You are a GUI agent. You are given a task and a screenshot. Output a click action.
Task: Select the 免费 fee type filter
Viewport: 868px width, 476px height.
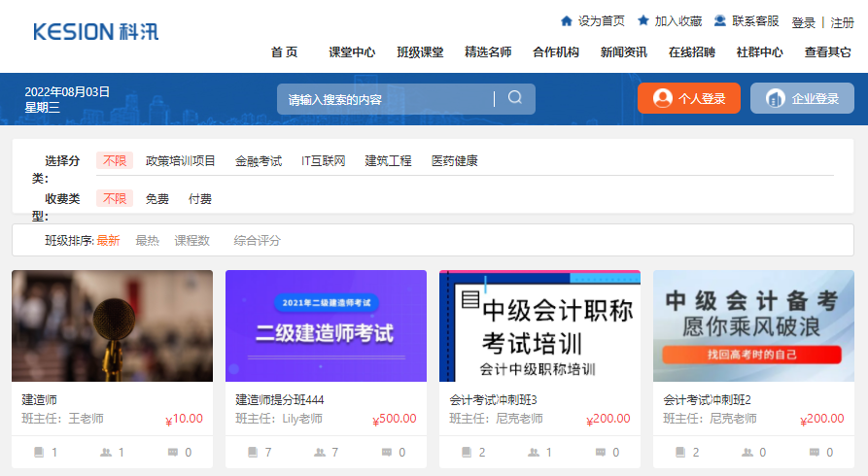(157, 198)
